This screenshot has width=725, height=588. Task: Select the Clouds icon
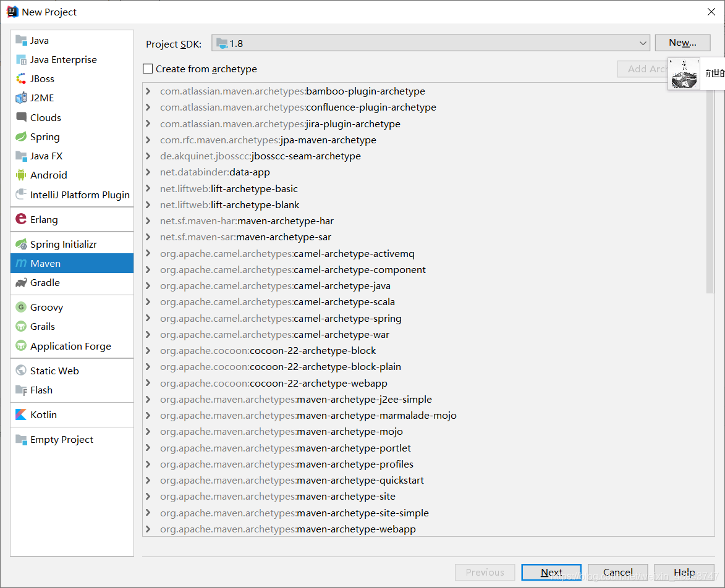click(21, 117)
